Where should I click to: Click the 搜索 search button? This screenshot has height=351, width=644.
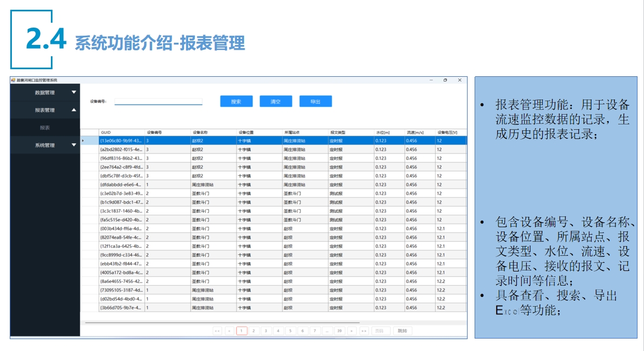(x=236, y=102)
